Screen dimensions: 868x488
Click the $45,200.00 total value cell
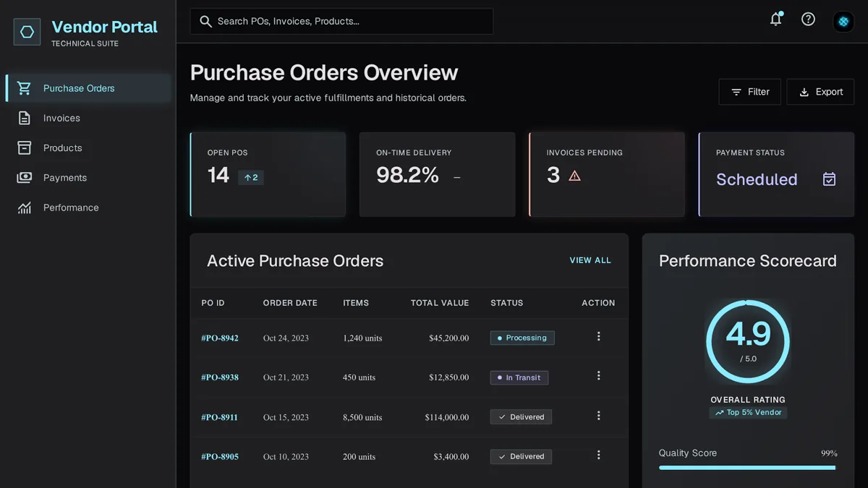point(448,338)
